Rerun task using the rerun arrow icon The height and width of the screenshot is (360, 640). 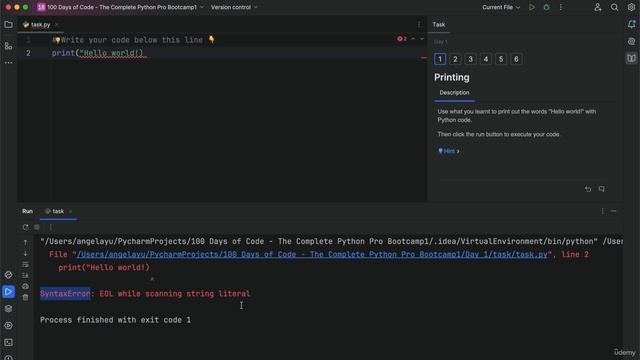(25, 227)
